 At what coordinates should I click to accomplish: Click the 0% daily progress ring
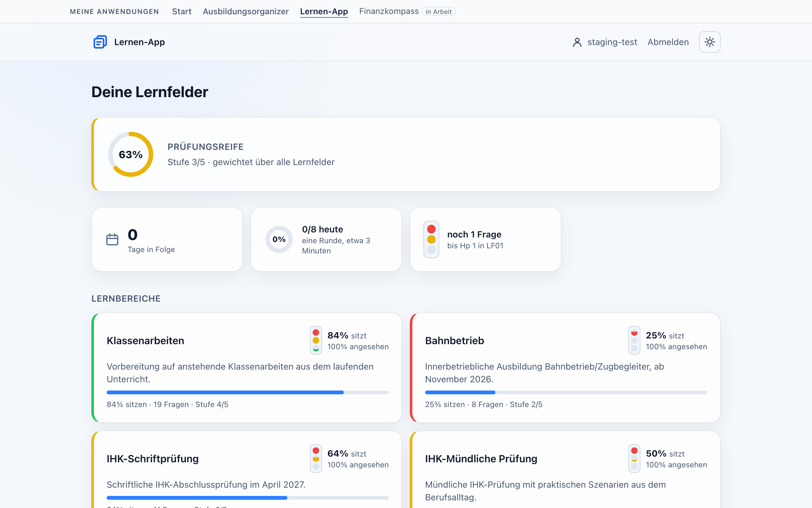click(279, 239)
